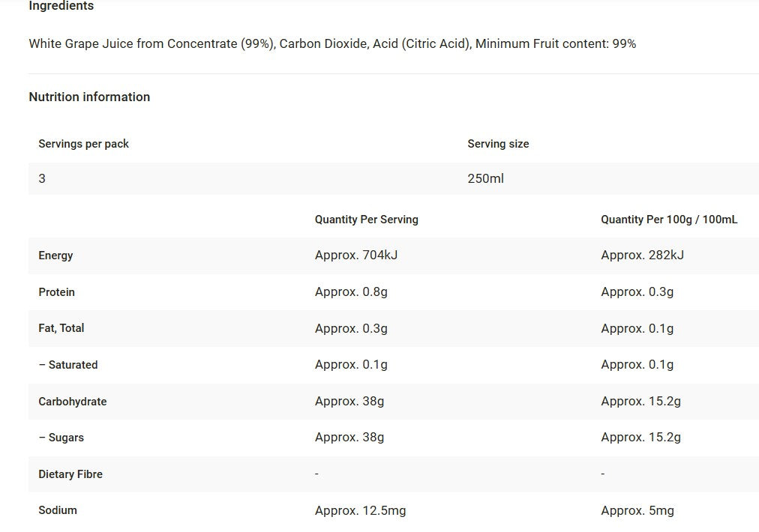Click the Saturated row label

(x=68, y=365)
